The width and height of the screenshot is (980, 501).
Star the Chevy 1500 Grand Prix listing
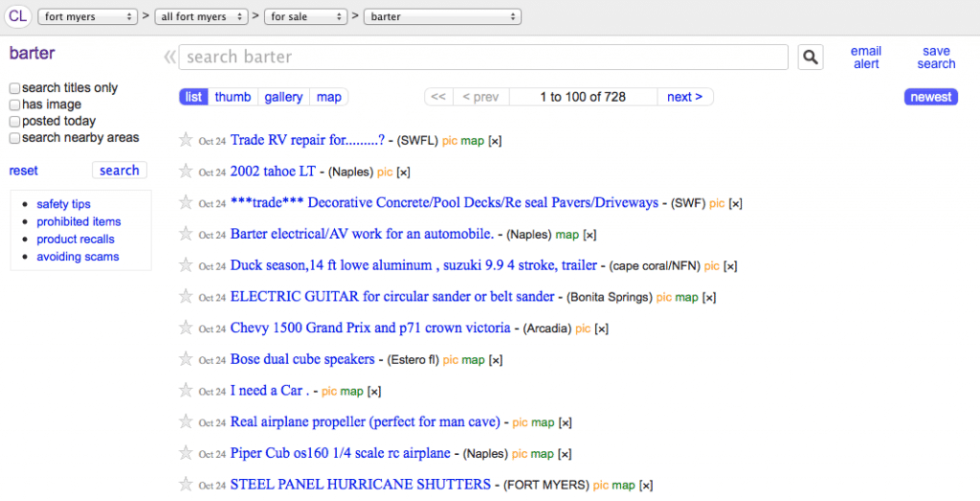186,327
